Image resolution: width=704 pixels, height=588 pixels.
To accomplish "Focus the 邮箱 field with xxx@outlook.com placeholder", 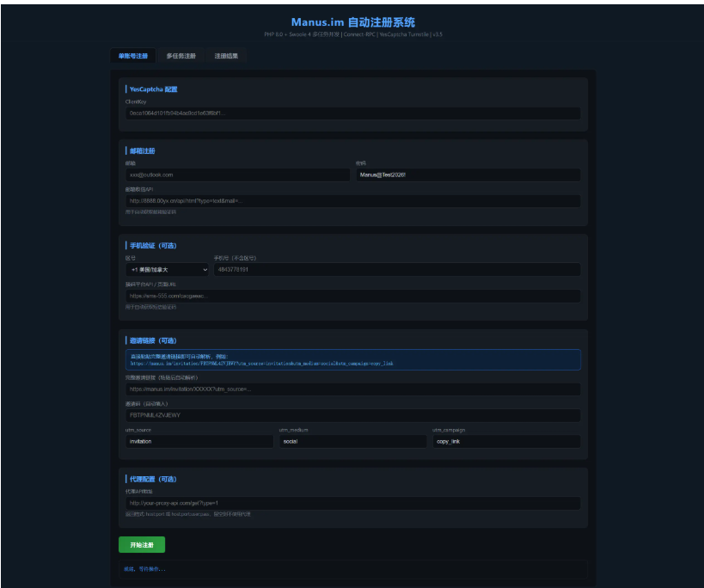I will [237, 175].
